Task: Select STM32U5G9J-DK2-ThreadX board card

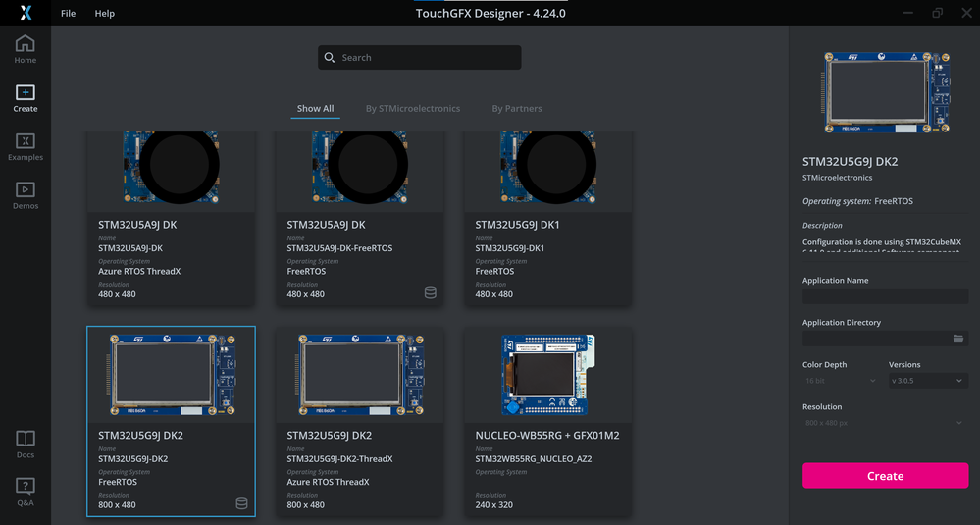Action: click(360, 422)
